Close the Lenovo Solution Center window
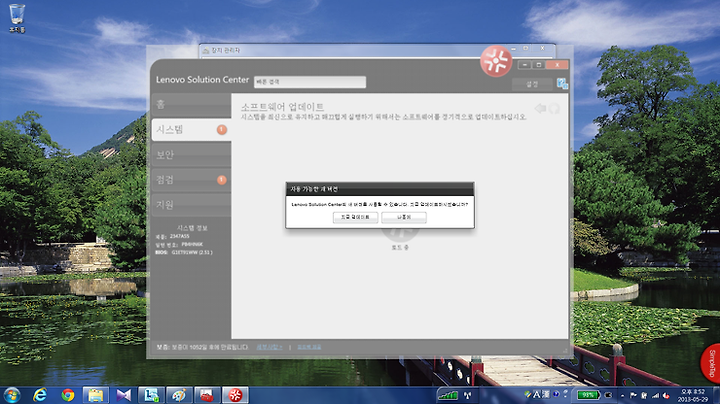 coord(557,65)
